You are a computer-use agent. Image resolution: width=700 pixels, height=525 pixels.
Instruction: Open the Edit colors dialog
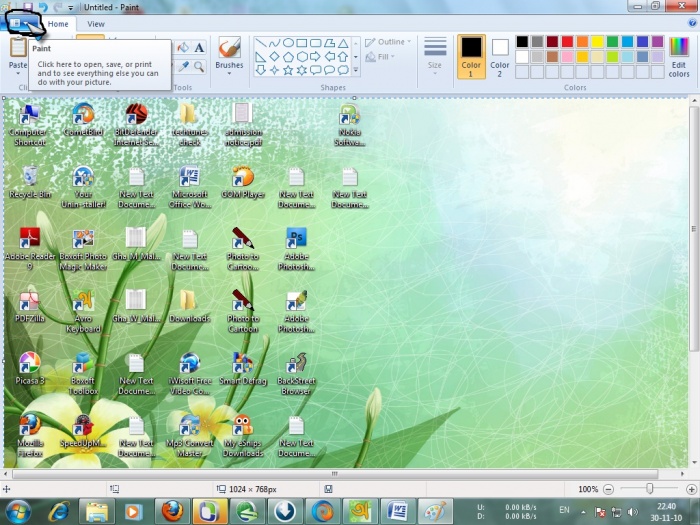[679, 57]
